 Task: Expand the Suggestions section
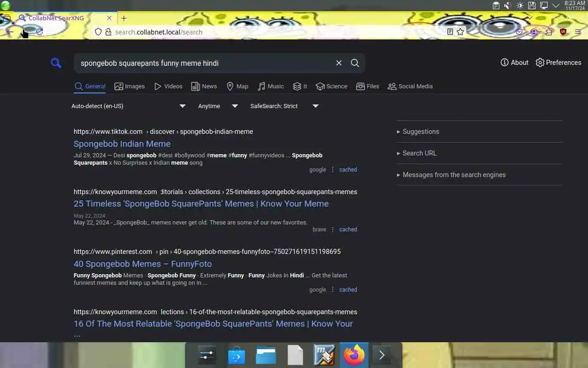479,132
